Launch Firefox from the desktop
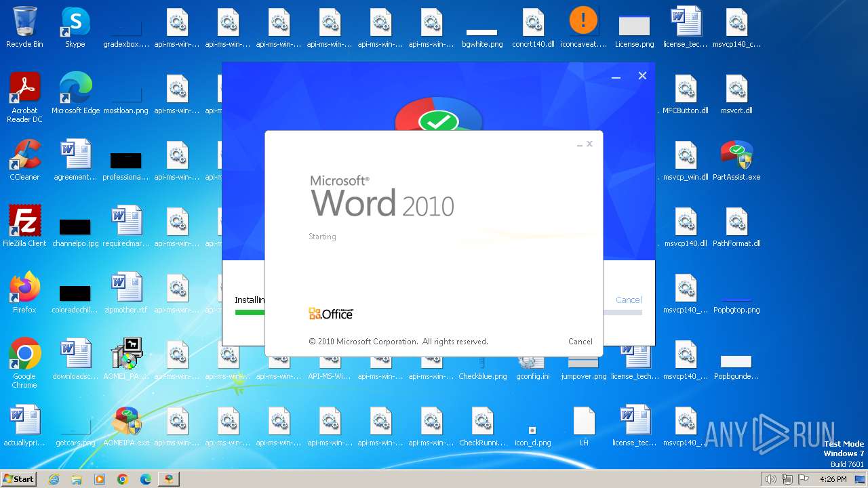The width and height of the screenshot is (868, 488). [x=24, y=293]
